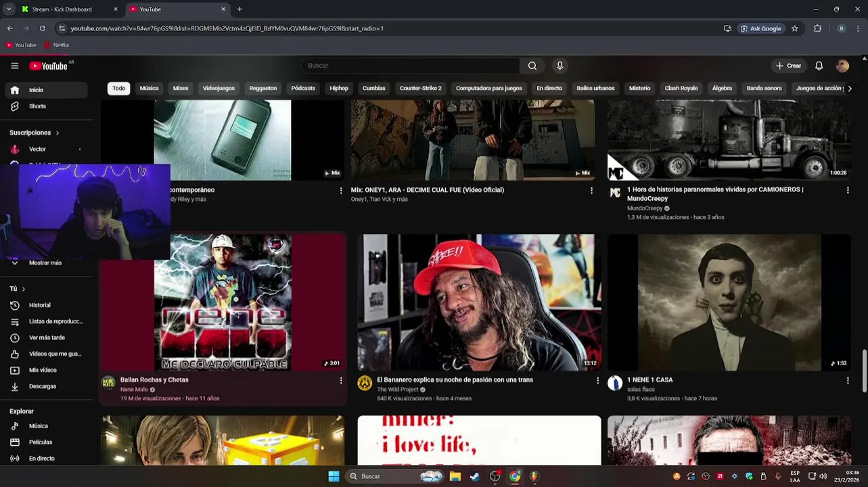Open Mis vídeos in the sidebar
Viewport: 868px width, 487px height.
46,370
